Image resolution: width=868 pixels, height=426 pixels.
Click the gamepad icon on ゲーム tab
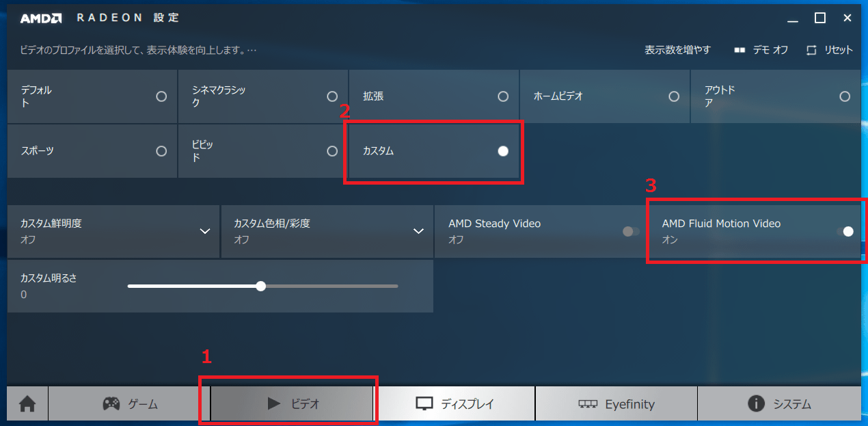pos(111,404)
